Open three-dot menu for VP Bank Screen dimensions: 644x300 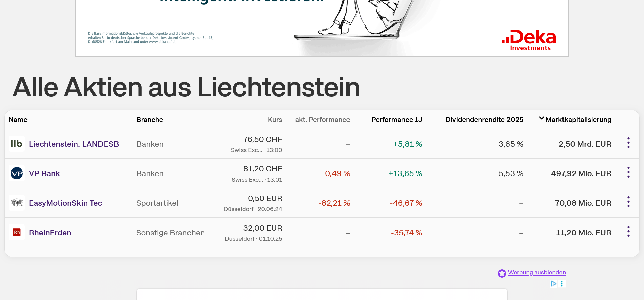(628, 172)
